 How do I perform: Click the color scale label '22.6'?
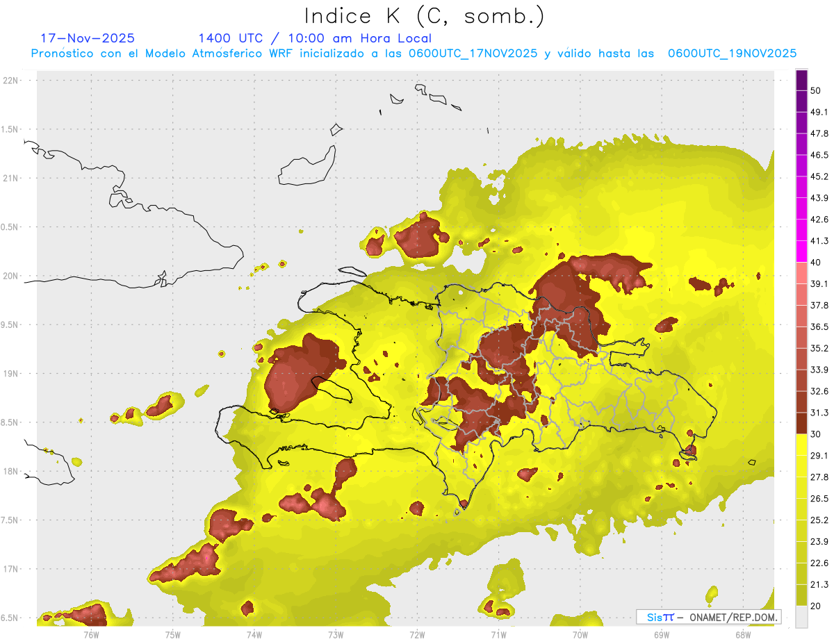pyautogui.click(x=819, y=563)
